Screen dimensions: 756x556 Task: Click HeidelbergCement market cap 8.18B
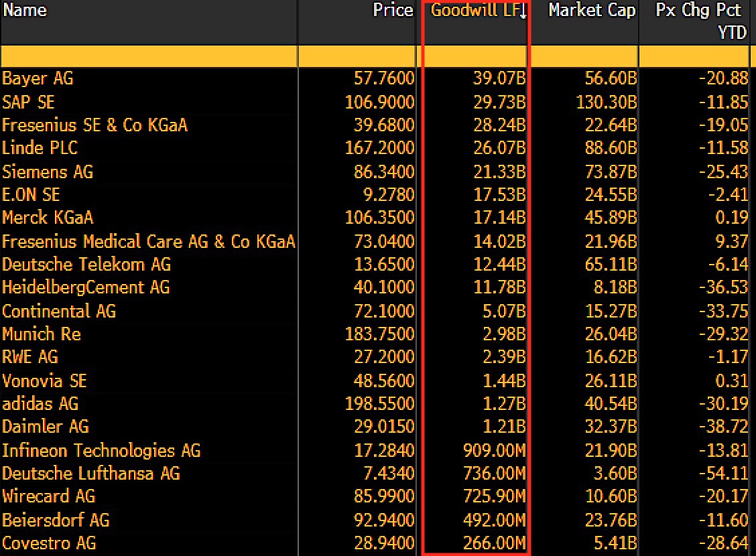[x=615, y=287]
